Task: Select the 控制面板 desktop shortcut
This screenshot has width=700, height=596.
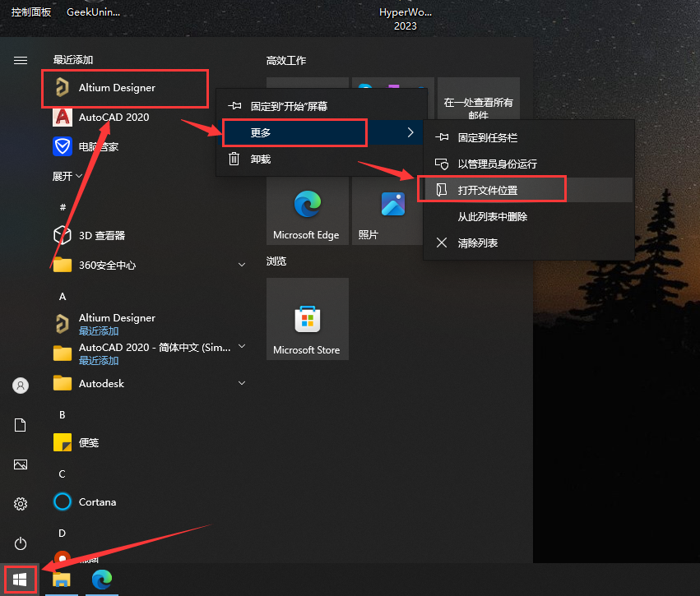Action: pyautogui.click(x=31, y=12)
